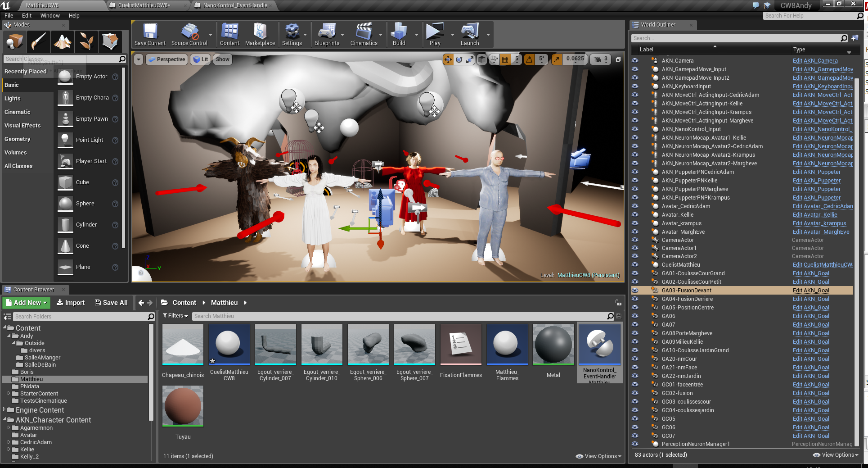Open Content Browser View Options
Screen dimensions: 868x468
pos(598,456)
